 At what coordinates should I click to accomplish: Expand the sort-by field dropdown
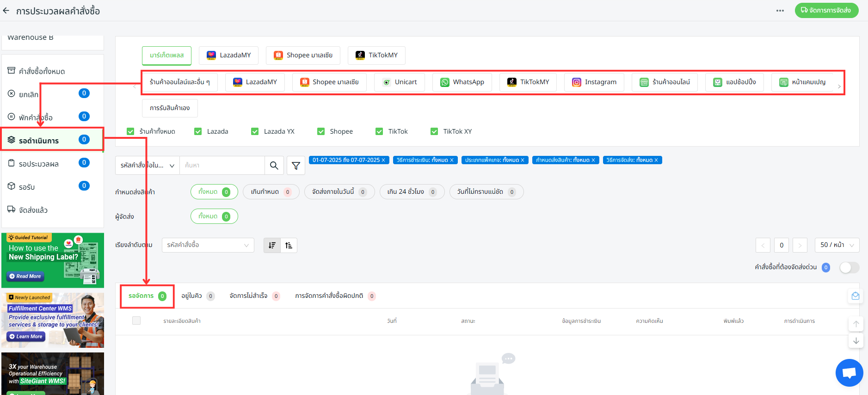(x=208, y=245)
